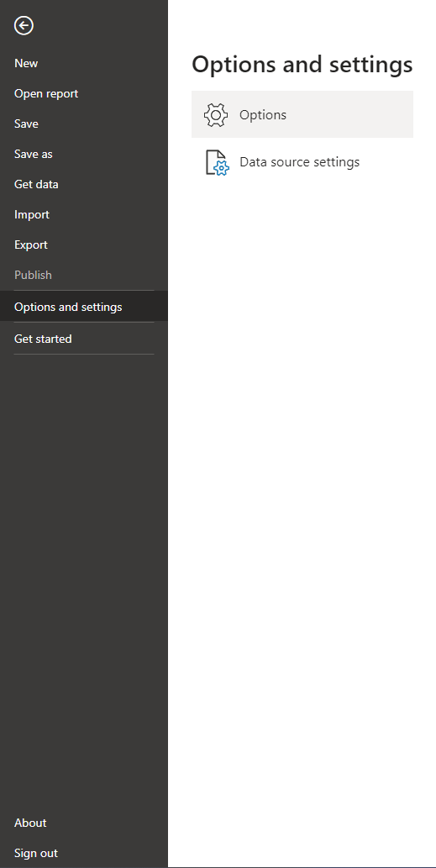
Task: Click the empty dark sidebar area above About
Action: (x=83, y=581)
